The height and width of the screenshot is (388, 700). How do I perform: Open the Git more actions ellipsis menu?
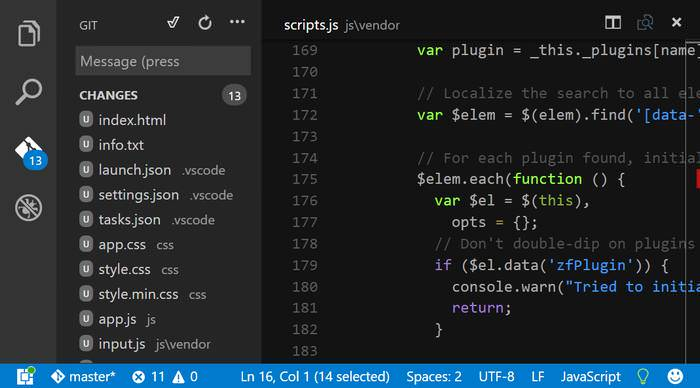click(x=237, y=21)
